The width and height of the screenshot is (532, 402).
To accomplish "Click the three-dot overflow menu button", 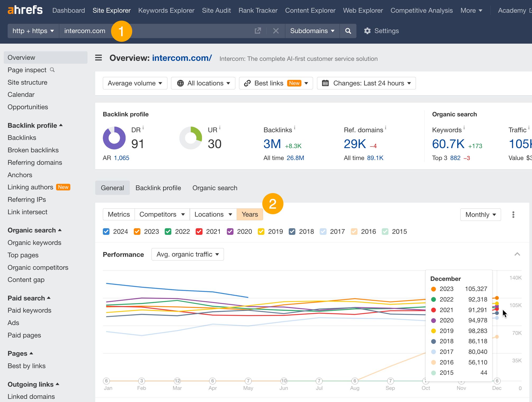I will (513, 214).
